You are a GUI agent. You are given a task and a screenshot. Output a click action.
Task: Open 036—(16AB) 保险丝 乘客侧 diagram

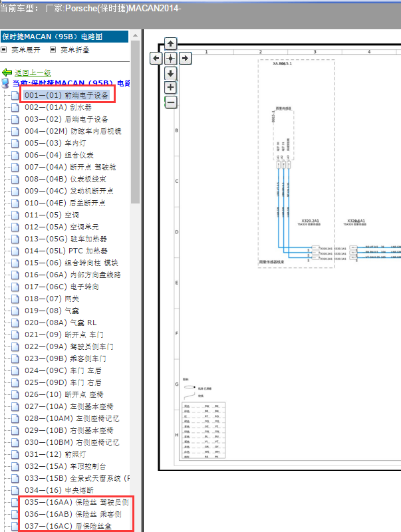[x=73, y=514]
